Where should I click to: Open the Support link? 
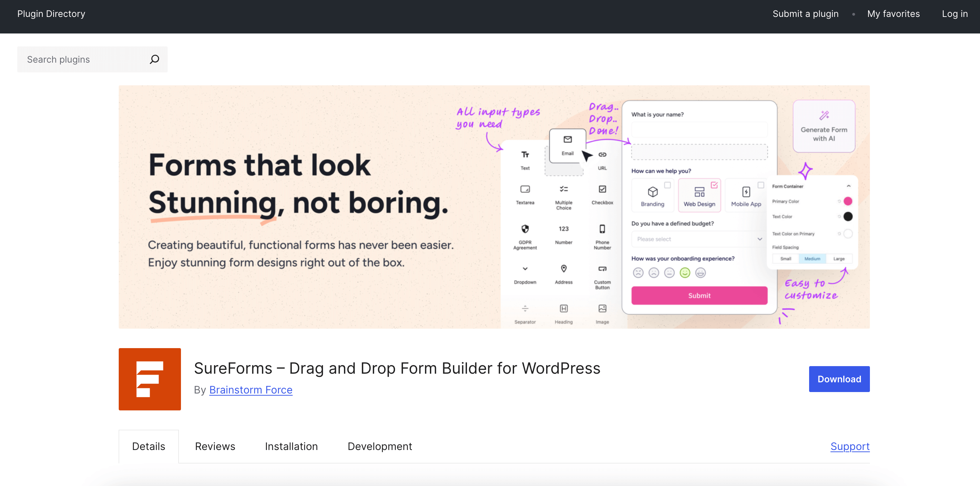pos(850,446)
